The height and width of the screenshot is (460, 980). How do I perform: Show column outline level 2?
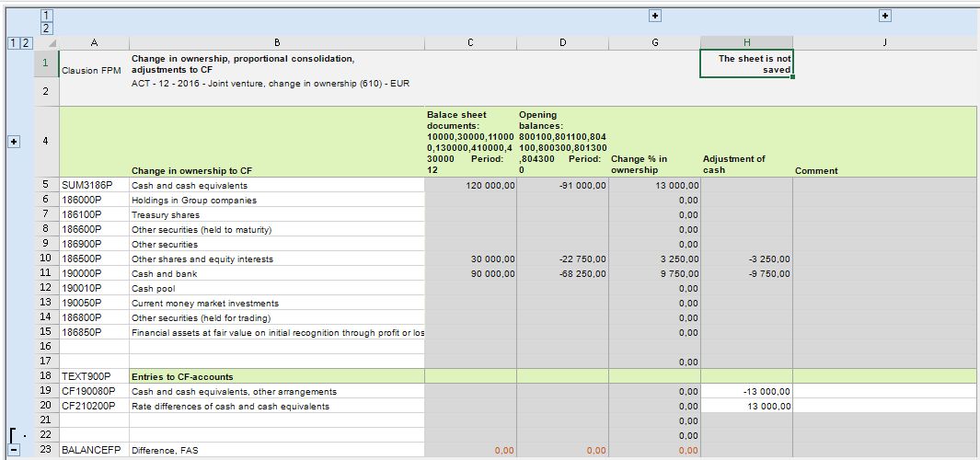[x=48, y=29]
